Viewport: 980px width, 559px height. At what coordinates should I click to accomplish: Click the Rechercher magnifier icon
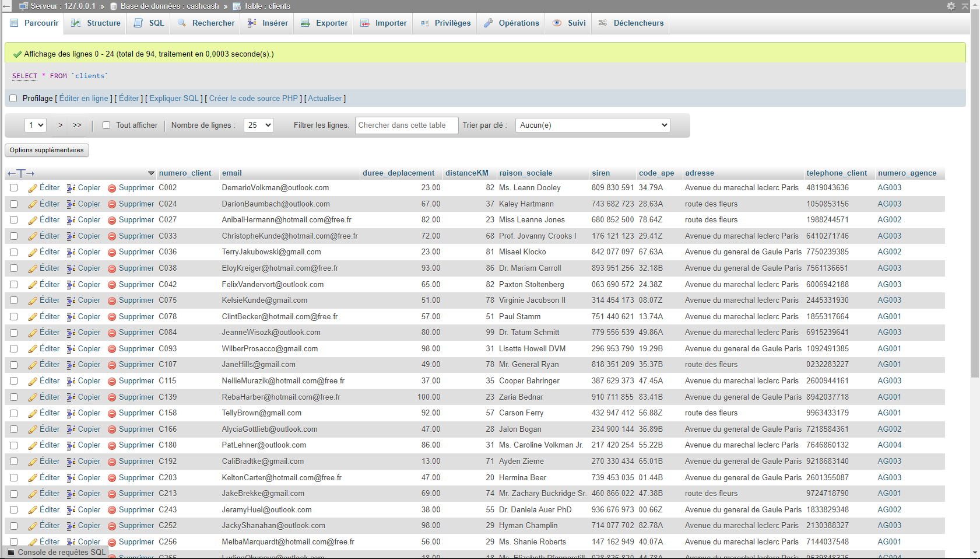[x=182, y=23]
